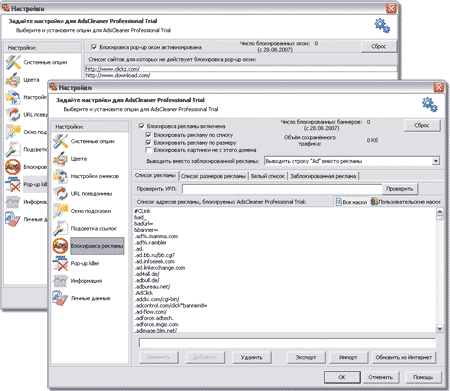
Task: Click the Личные данные icon in front window
Action: (x=60, y=298)
